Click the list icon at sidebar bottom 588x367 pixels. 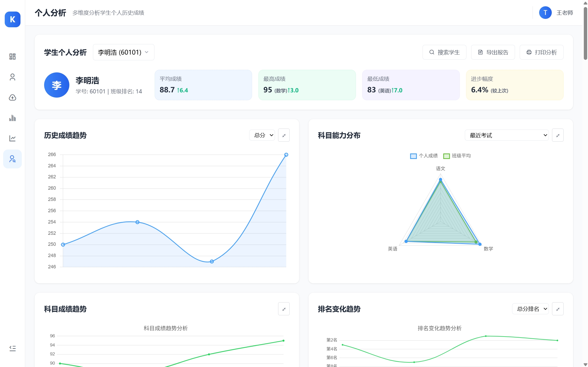(12, 348)
